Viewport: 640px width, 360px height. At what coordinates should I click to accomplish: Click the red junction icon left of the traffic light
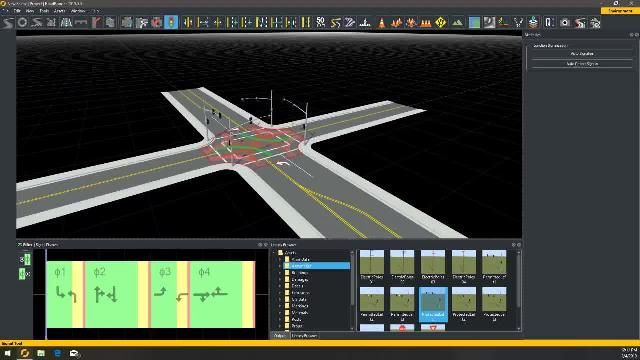coord(157,22)
